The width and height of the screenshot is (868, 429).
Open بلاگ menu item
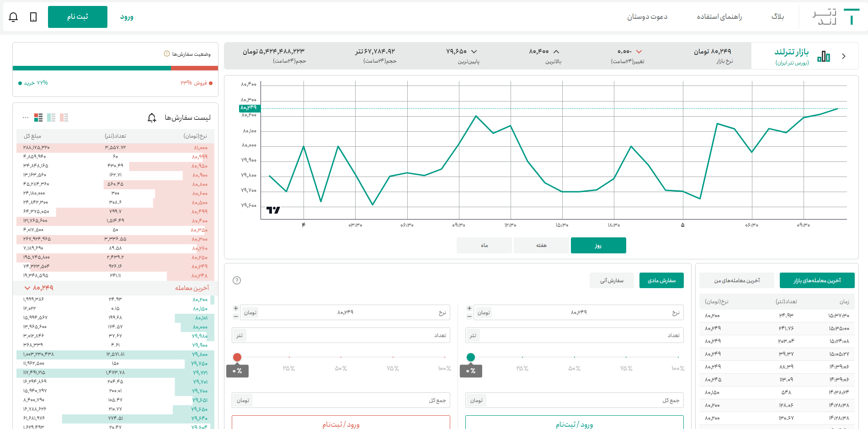[777, 16]
